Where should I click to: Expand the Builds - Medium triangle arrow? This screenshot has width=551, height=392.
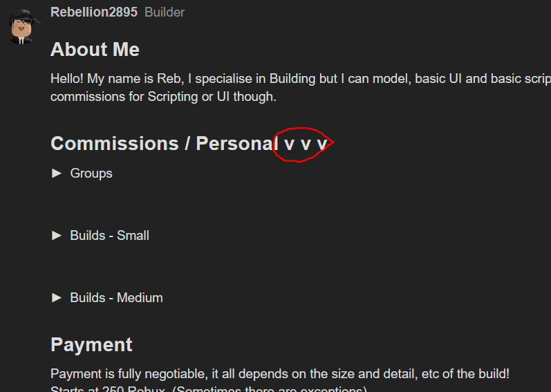[x=57, y=298]
